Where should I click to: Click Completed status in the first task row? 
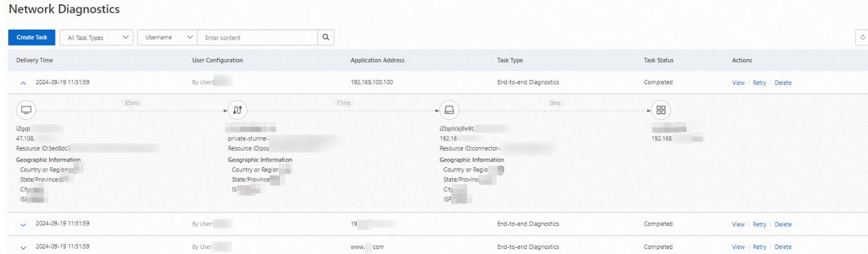[658, 82]
